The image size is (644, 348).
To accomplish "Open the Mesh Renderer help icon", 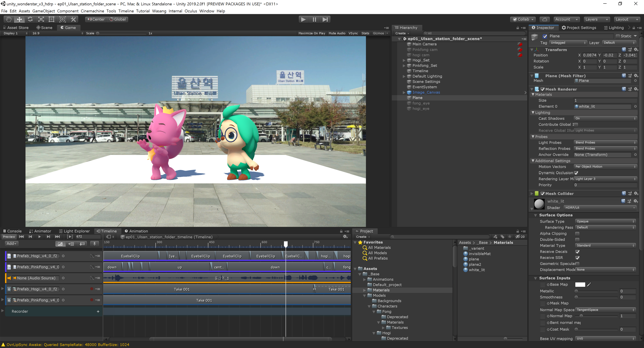I will pos(624,89).
